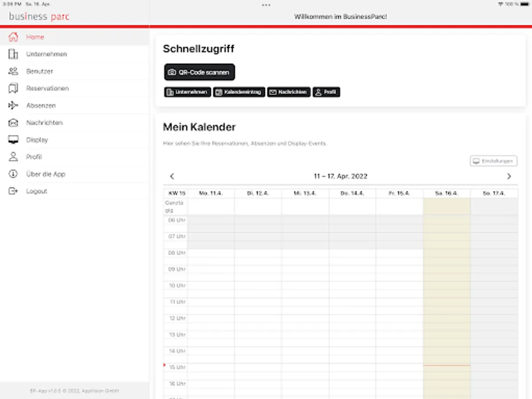Go to next week with right chevron
This screenshot has width=532, height=399.
[509, 176]
